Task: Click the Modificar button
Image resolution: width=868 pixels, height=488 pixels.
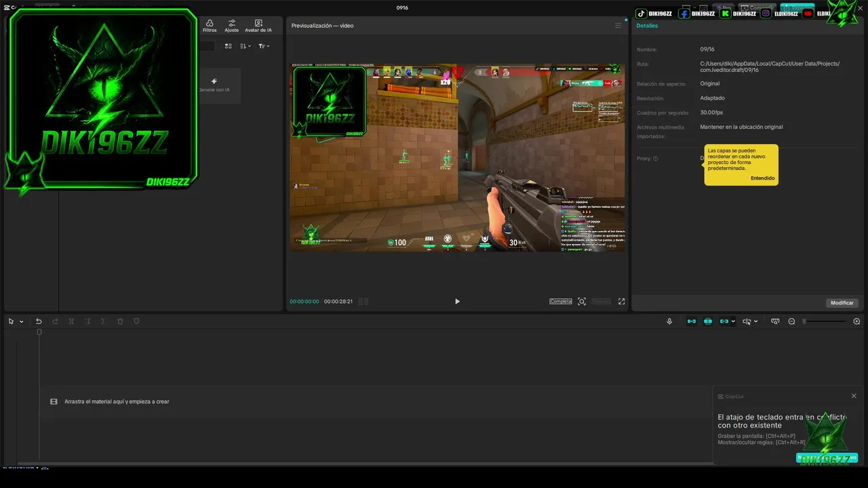Action: [842, 303]
